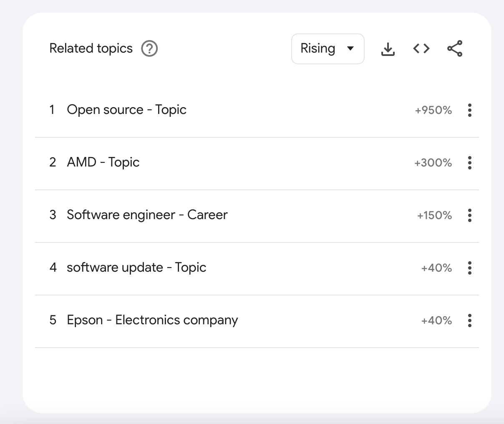Select the Epson - Electronics company topic
Image resolution: width=504 pixels, height=424 pixels.
(152, 320)
